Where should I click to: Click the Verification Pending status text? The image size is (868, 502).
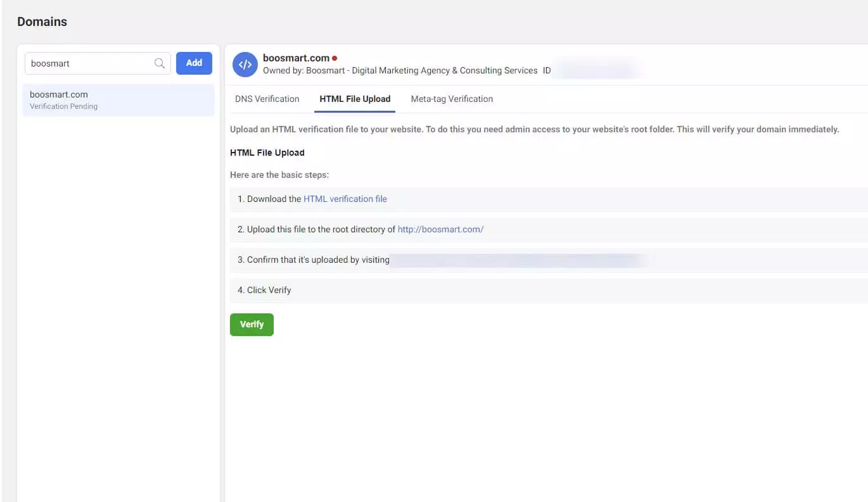(63, 106)
